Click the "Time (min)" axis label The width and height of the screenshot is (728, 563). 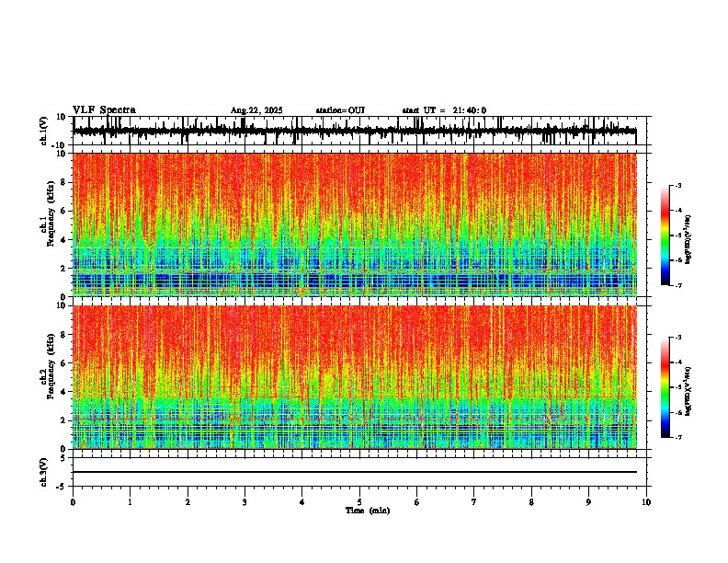coord(368,511)
